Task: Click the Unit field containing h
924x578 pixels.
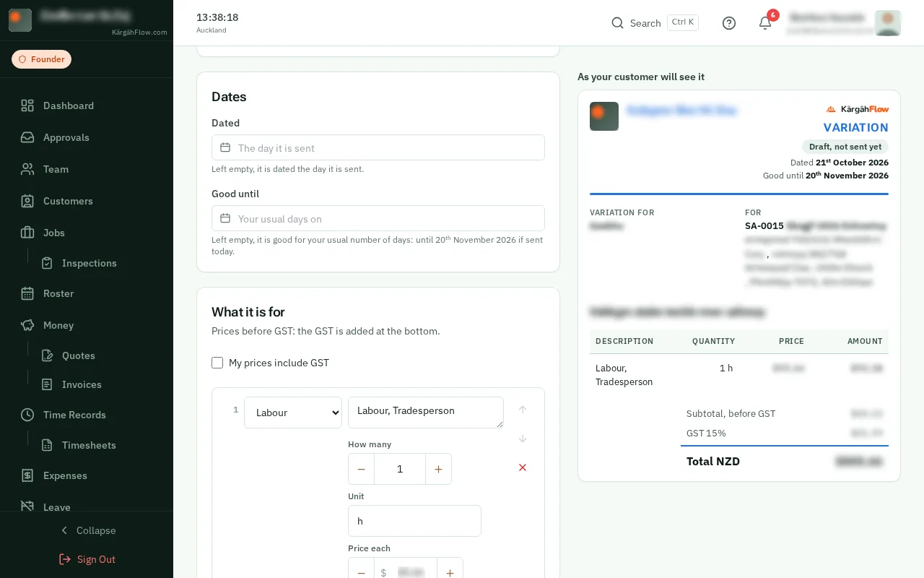Action: coord(414,521)
